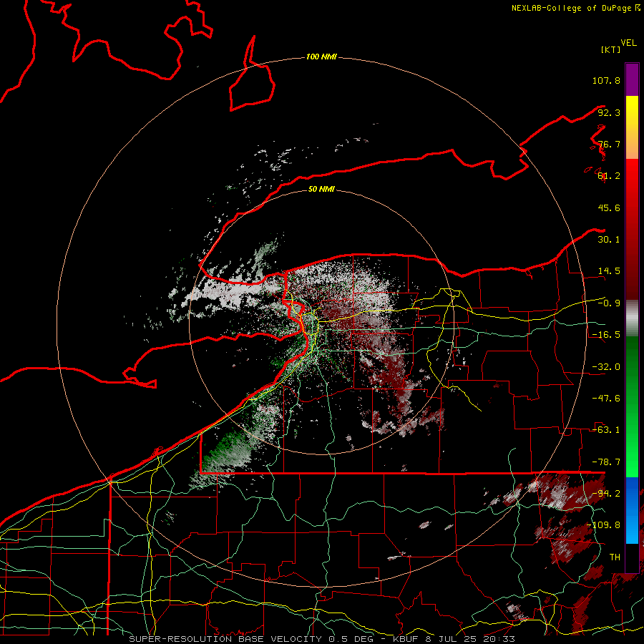Click the 100 NMI range ring label
The width and height of the screenshot is (644, 644).
(321, 57)
